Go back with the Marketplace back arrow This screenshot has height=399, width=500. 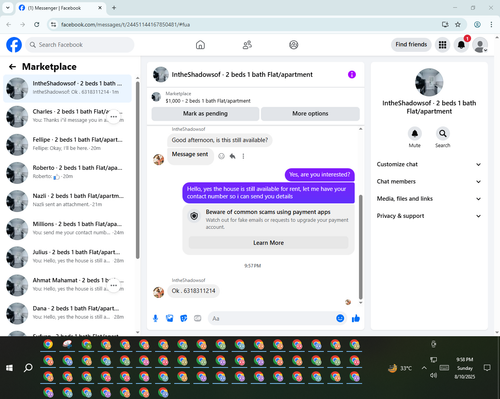pyautogui.click(x=12, y=67)
